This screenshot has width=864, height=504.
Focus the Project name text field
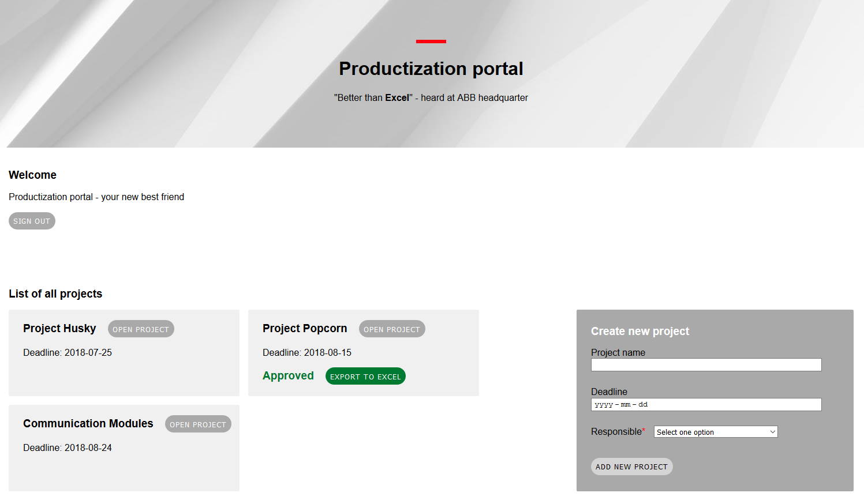tap(706, 365)
